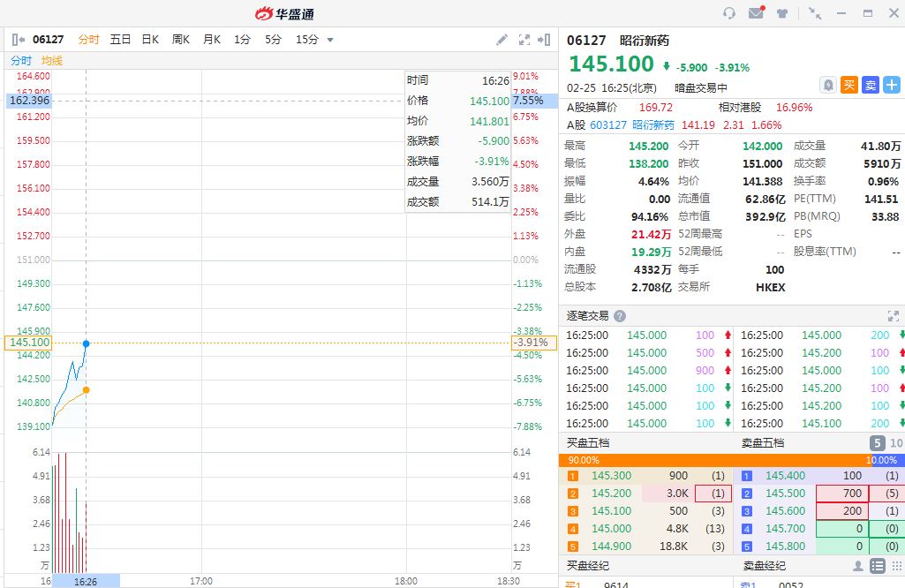Open help for tick-by-tick trades
905x588 pixels.
tap(620, 316)
